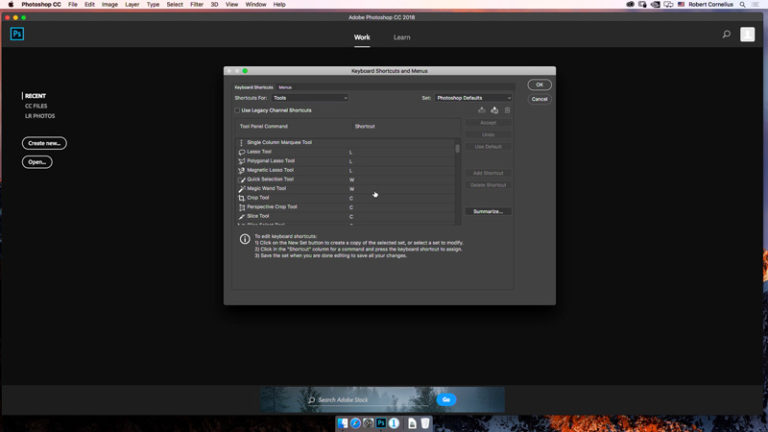Click the Crop Tool icon row

tap(242, 198)
